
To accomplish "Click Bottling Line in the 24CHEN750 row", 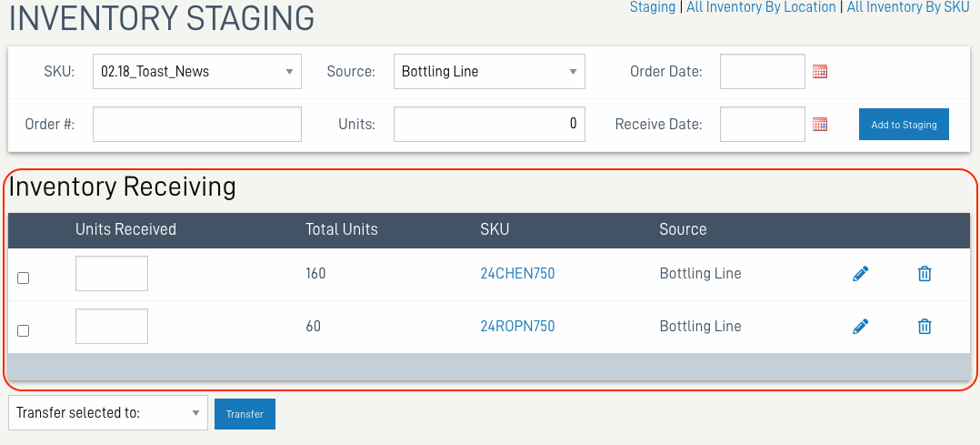I will click(x=701, y=274).
